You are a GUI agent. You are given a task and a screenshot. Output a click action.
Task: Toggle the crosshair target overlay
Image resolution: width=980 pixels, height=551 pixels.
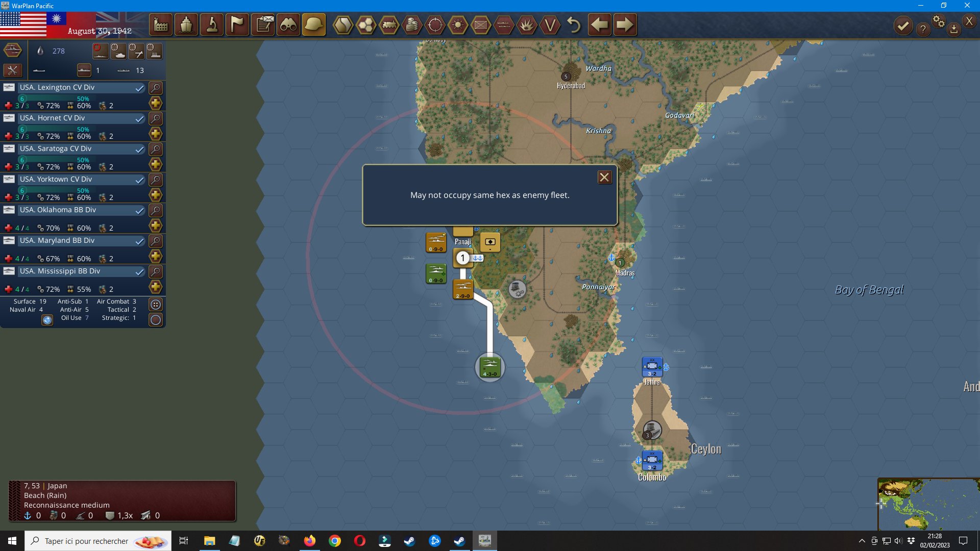coord(435,25)
